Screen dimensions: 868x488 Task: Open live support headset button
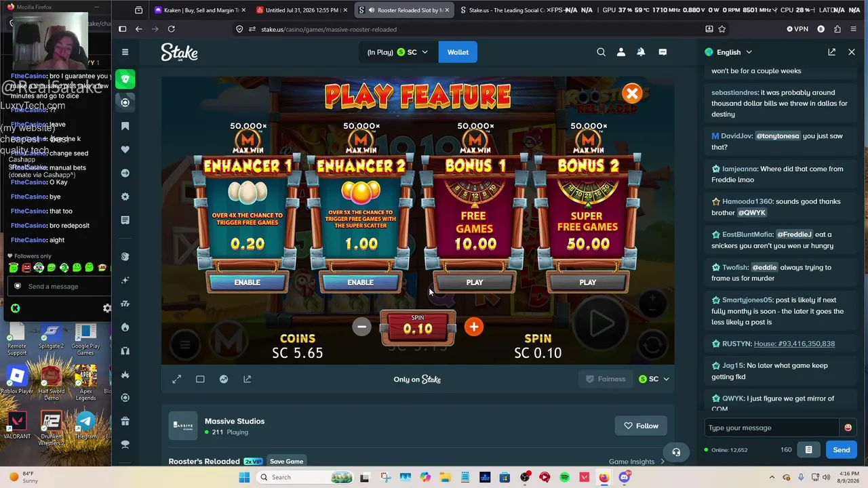coord(676,452)
